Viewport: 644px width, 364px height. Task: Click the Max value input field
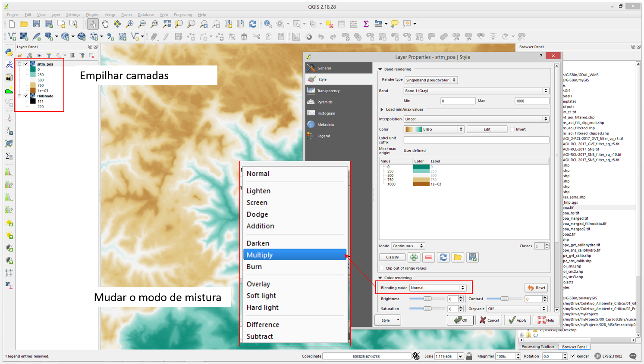[531, 101]
